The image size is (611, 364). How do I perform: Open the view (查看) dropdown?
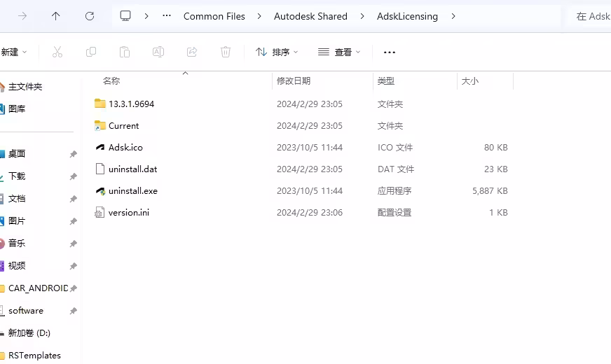point(339,52)
